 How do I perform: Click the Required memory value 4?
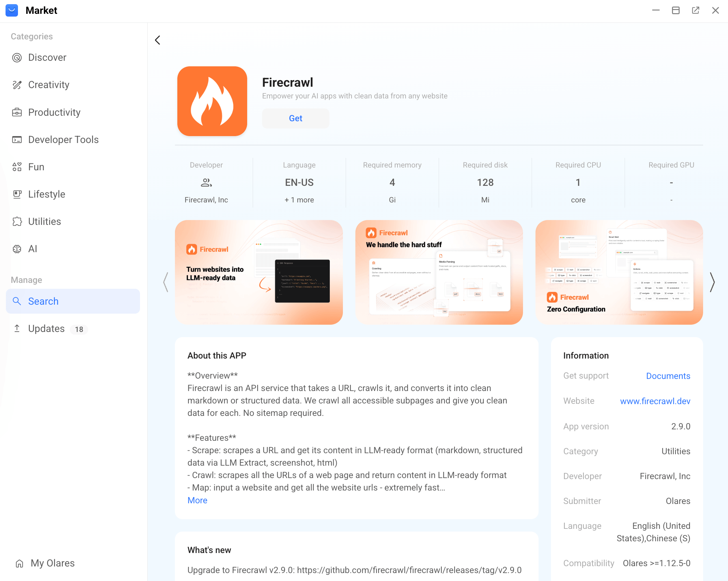[x=392, y=182]
